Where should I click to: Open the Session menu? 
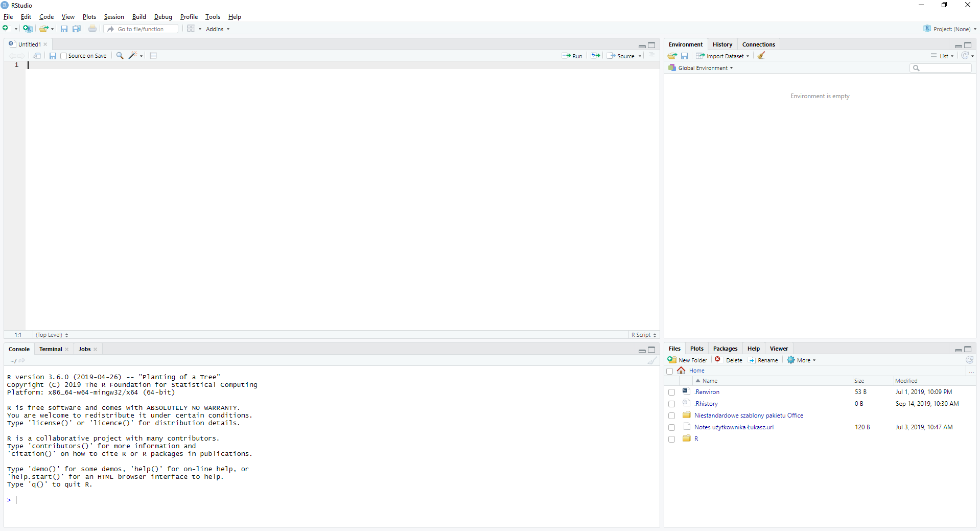[114, 17]
